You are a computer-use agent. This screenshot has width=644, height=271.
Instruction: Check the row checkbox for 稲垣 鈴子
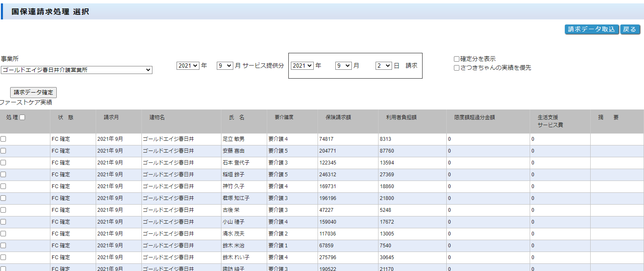pyautogui.click(x=3, y=175)
